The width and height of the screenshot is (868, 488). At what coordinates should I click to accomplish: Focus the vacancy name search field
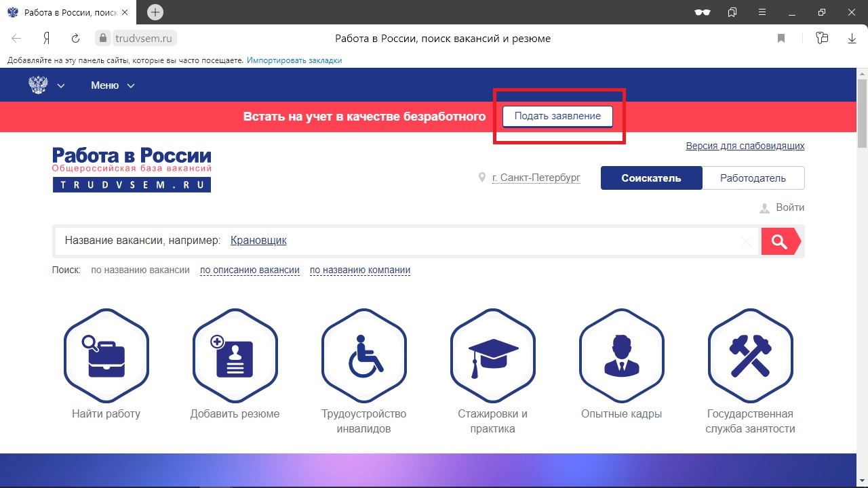coord(406,241)
